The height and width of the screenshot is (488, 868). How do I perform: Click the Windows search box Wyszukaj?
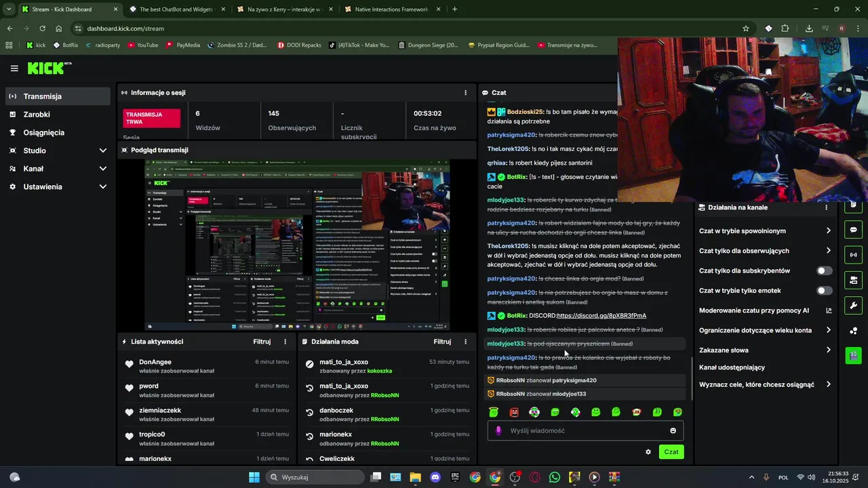coord(315,477)
